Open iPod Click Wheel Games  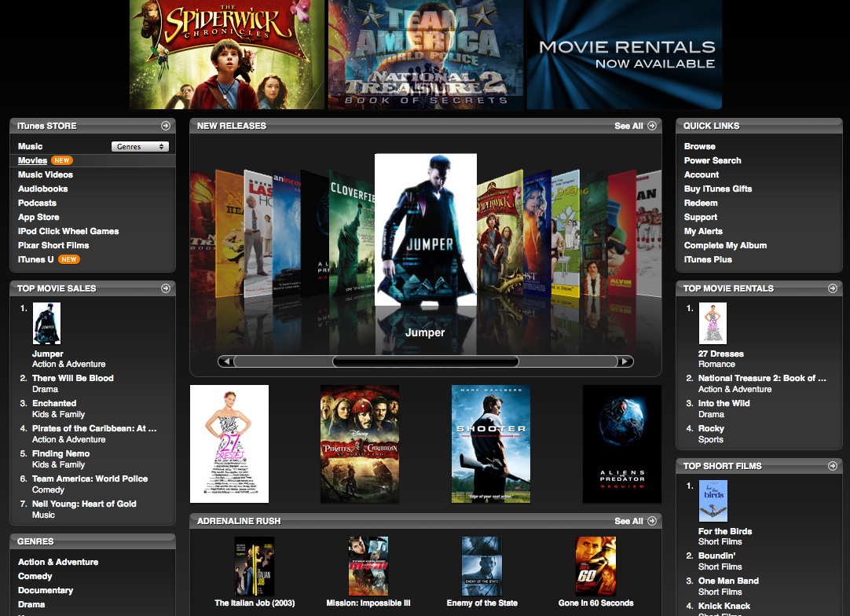[68, 231]
